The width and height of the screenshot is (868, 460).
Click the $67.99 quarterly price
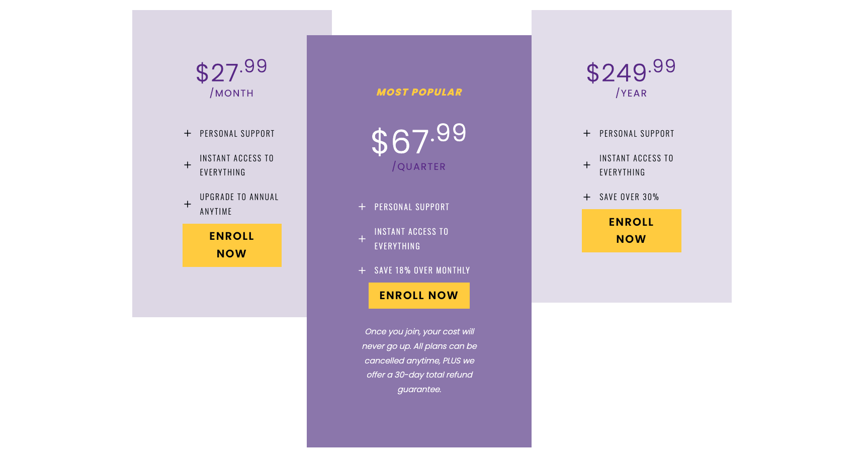click(419, 139)
